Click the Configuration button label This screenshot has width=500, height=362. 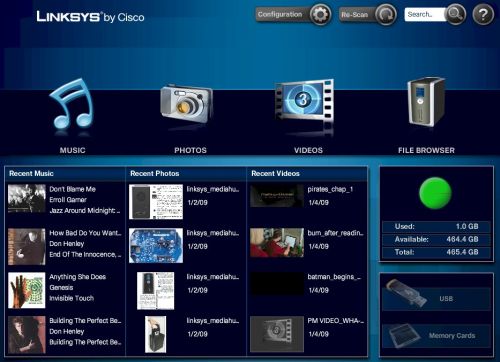280,15
